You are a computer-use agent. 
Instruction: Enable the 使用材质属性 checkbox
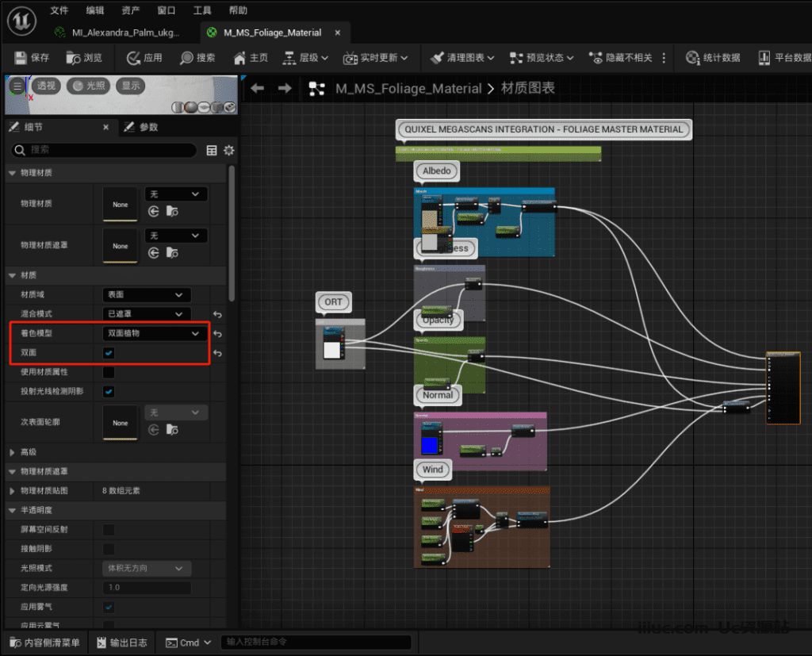click(109, 372)
